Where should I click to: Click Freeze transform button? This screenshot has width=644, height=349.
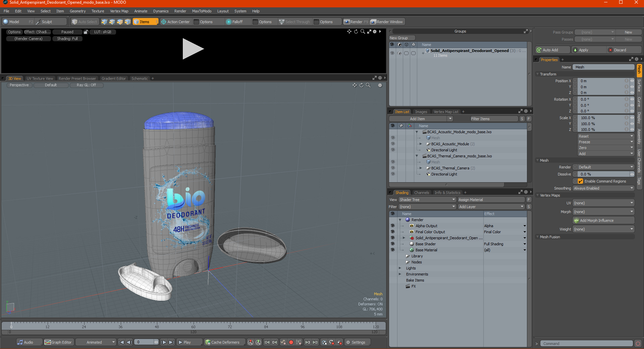click(x=606, y=142)
